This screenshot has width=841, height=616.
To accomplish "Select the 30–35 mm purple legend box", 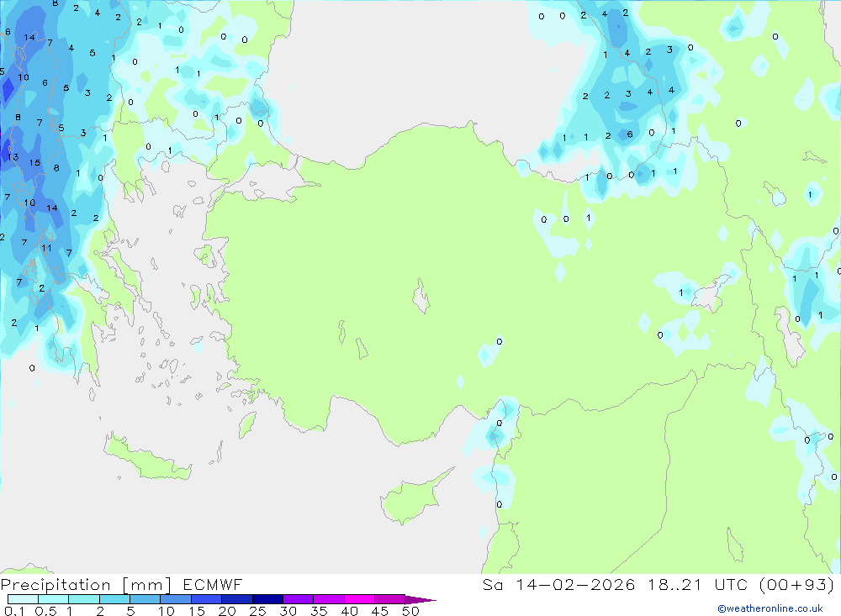I will 299,599.
